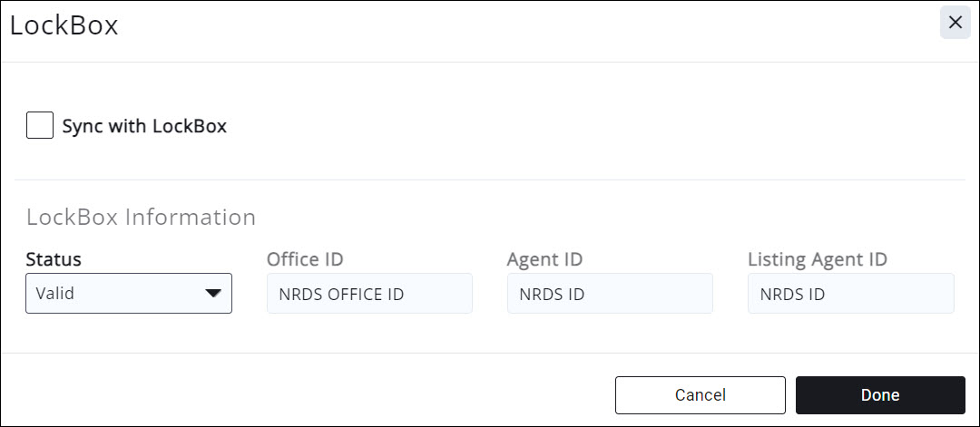Click the Status field label

click(x=54, y=259)
